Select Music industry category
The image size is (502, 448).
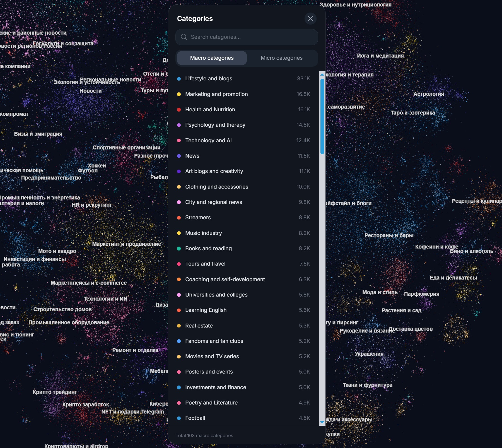(244, 233)
